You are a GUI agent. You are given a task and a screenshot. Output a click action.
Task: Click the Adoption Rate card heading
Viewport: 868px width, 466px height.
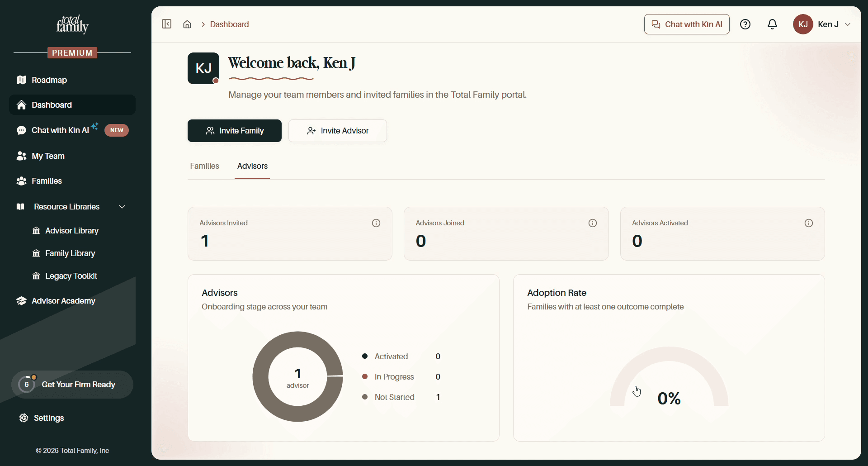click(557, 293)
